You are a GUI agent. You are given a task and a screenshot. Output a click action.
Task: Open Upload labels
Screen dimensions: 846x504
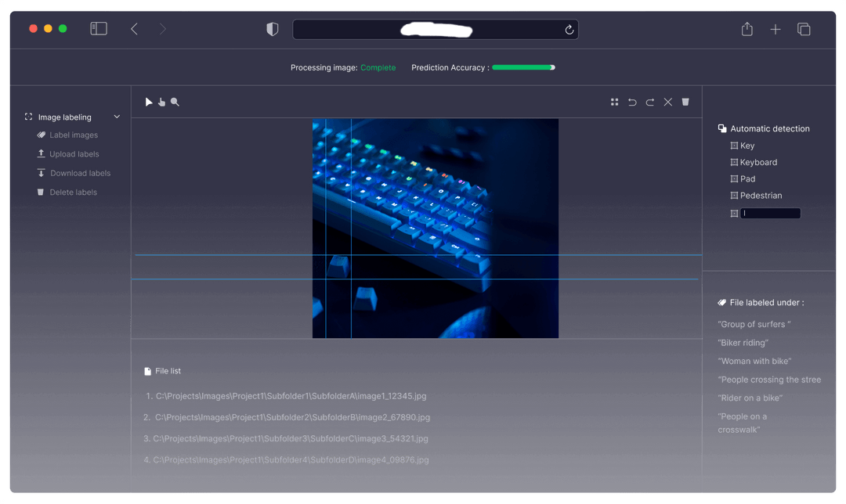click(x=68, y=153)
